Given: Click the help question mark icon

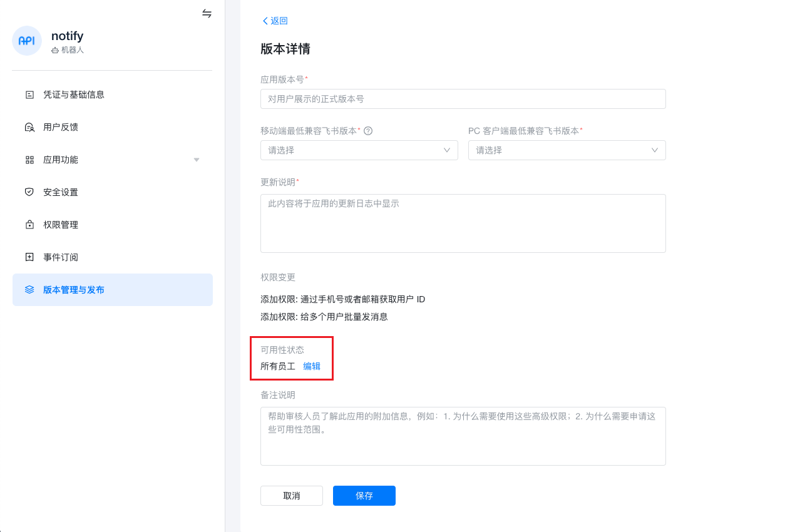Looking at the screenshot, I should coord(368,131).
